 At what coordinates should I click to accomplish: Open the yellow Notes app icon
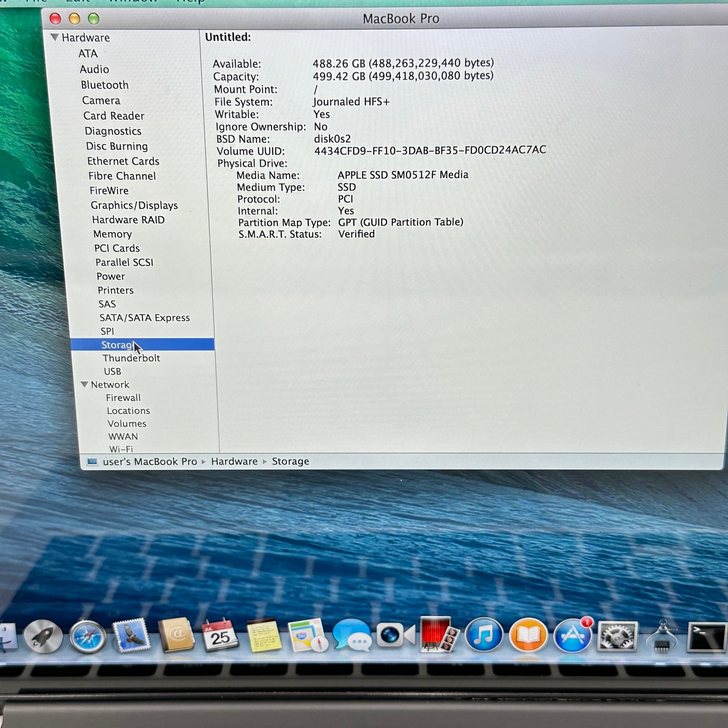pyautogui.click(x=264, y=635)
